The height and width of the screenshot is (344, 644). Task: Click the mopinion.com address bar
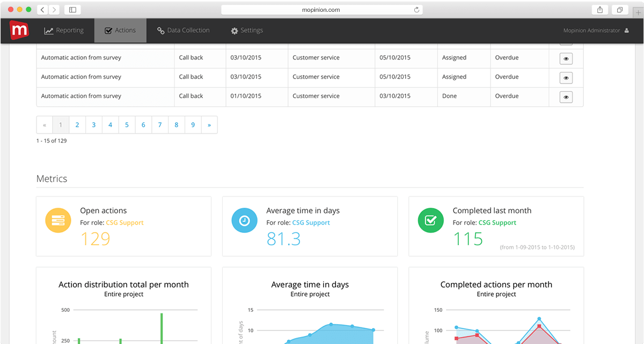tap(322, 10)
